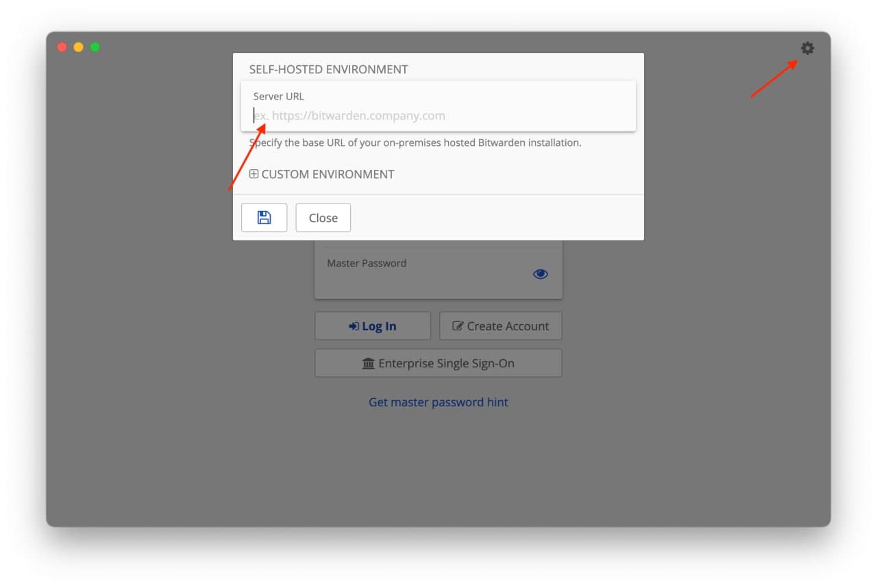Toggle master password visibility eye icon
The height and width of the screenshot is (588, 877).
click(x=541, y=274)
